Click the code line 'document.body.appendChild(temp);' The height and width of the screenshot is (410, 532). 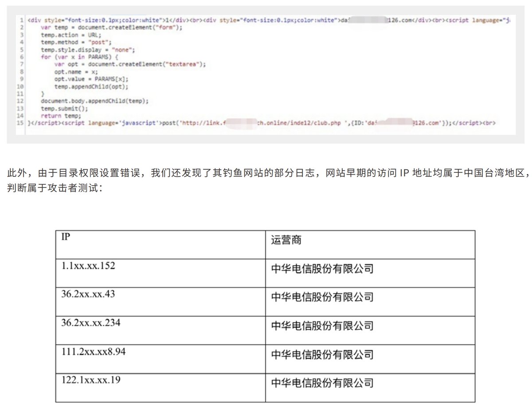[94, 101]
